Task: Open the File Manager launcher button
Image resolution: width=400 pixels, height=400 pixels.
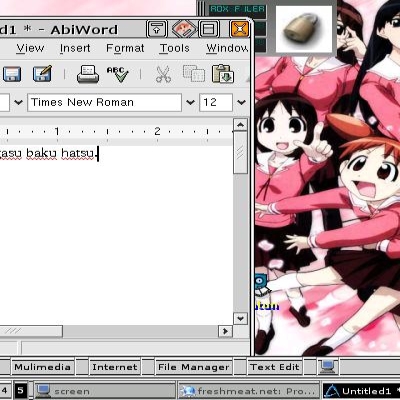Action: point(194,367)
